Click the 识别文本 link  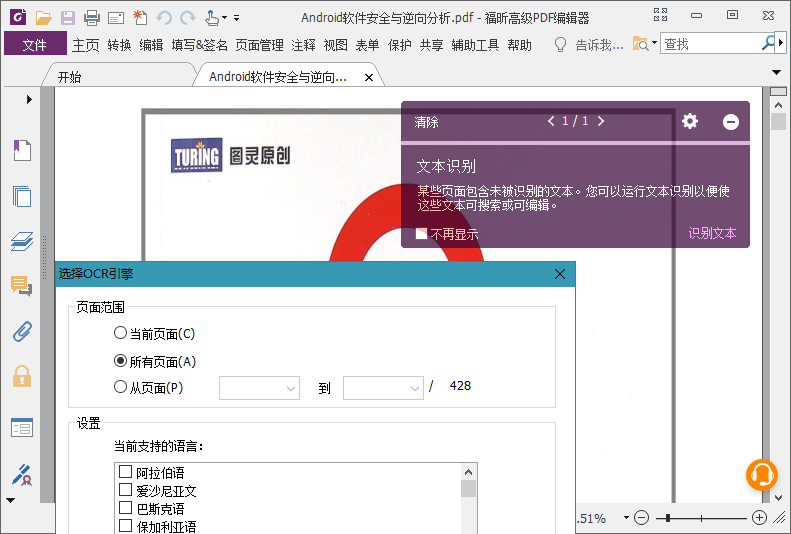point(712,233)
